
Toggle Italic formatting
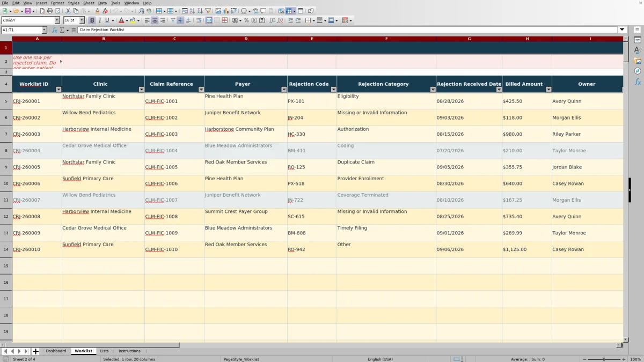click(99, 20)
